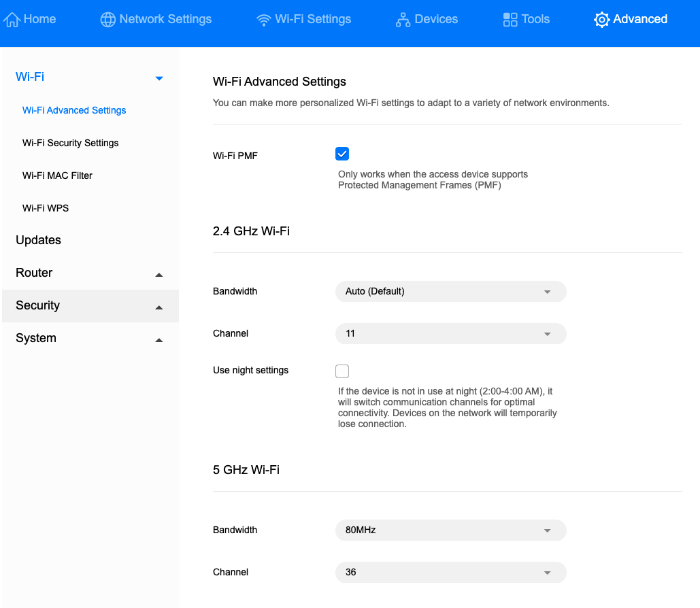This screenshot has width=700, height=608.
Task: Click the Home house icon
Action: pyautogui.click(x=12, y=20)
